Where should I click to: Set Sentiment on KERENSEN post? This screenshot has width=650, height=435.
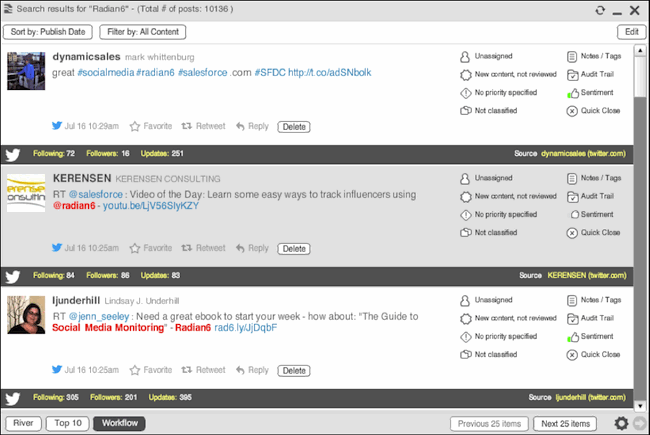[590, 214]
